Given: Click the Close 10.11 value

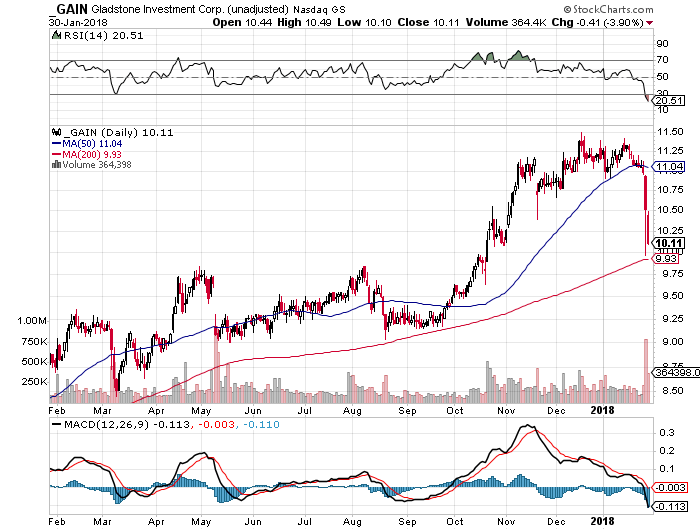Looking at the screenshot, I should (428, 22).
